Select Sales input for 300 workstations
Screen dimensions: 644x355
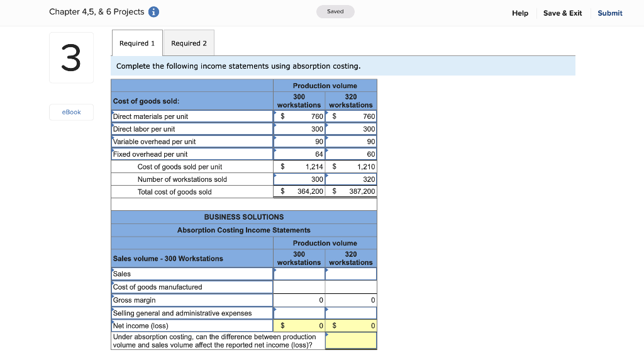click(299, 274)
